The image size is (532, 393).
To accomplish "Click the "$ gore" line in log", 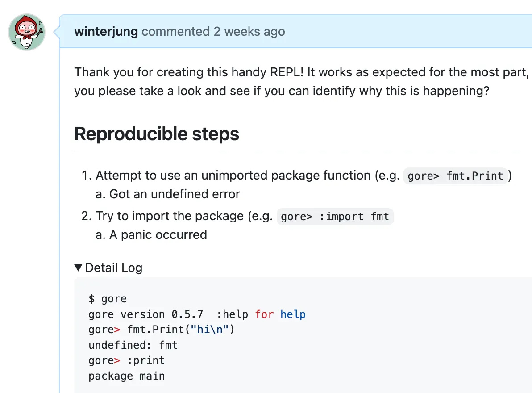I will point(108,299).
